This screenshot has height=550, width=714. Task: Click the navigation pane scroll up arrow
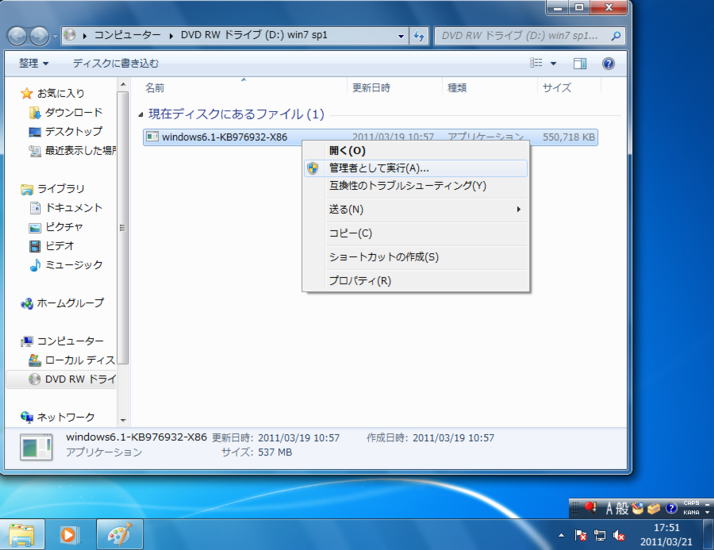coord(123,85)
